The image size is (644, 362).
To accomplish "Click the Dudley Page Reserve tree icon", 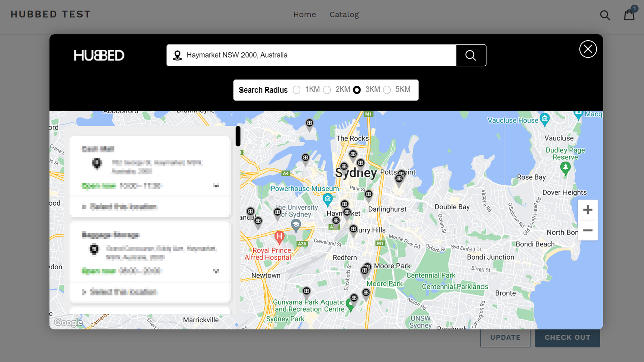I will click(x=566, y=168).
